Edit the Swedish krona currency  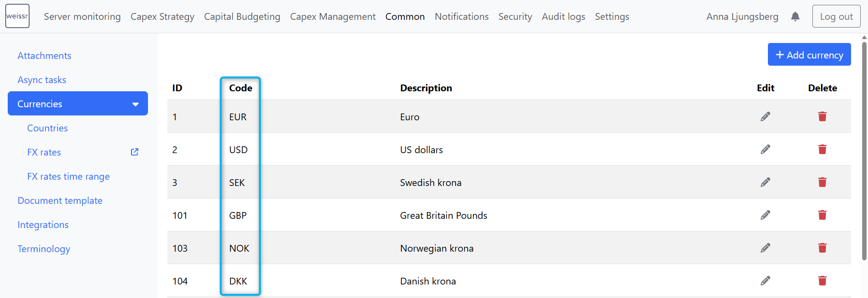pyautogui.click(x=765, y=182)
